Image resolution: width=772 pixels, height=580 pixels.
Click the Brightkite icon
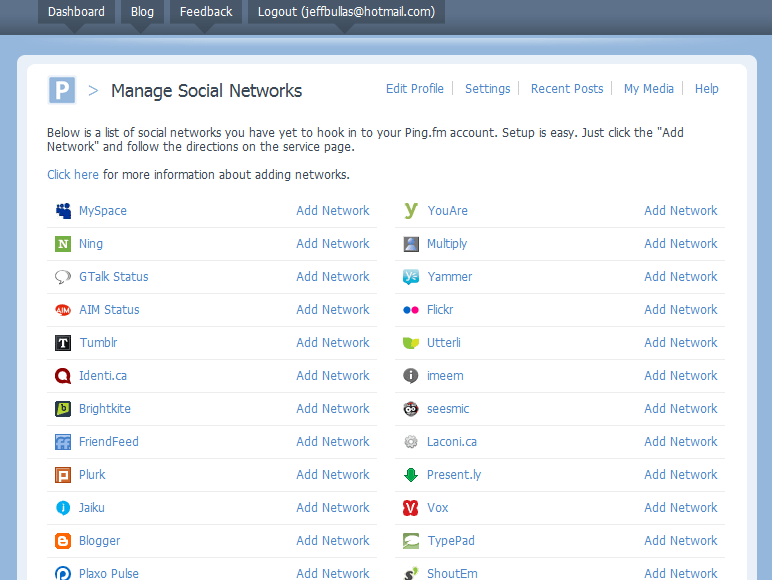pyautogui.click(x=63, y=409)
